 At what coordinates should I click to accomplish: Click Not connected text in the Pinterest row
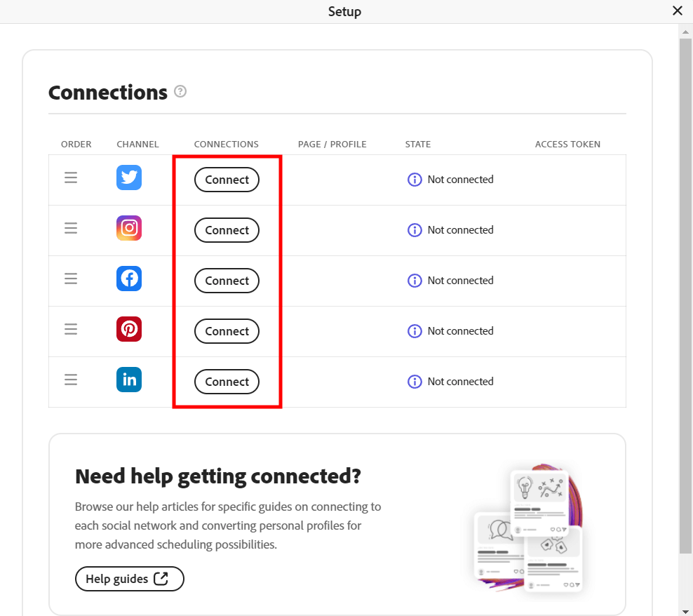(x=461, y=330)
